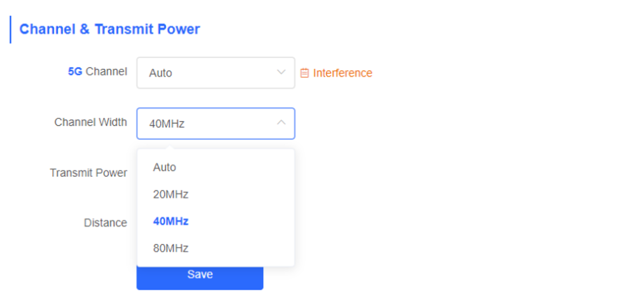Viewport: 644px width, 302px height.
Task: Click the Auto value inside 5G Channel field
Action: coord(161,73)
